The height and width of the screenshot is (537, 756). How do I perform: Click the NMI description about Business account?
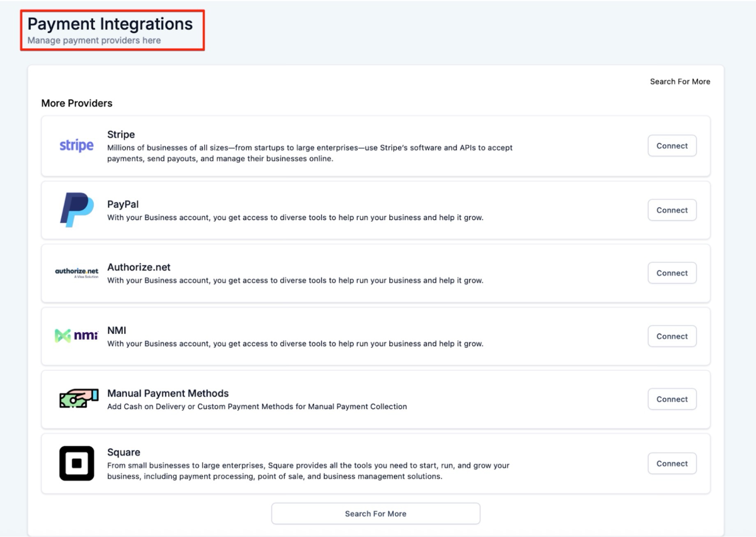[295, 344]
